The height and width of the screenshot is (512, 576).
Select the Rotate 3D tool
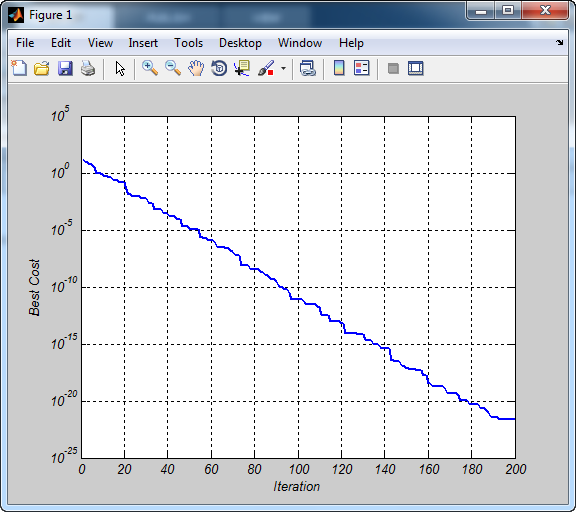click(219, 68)
